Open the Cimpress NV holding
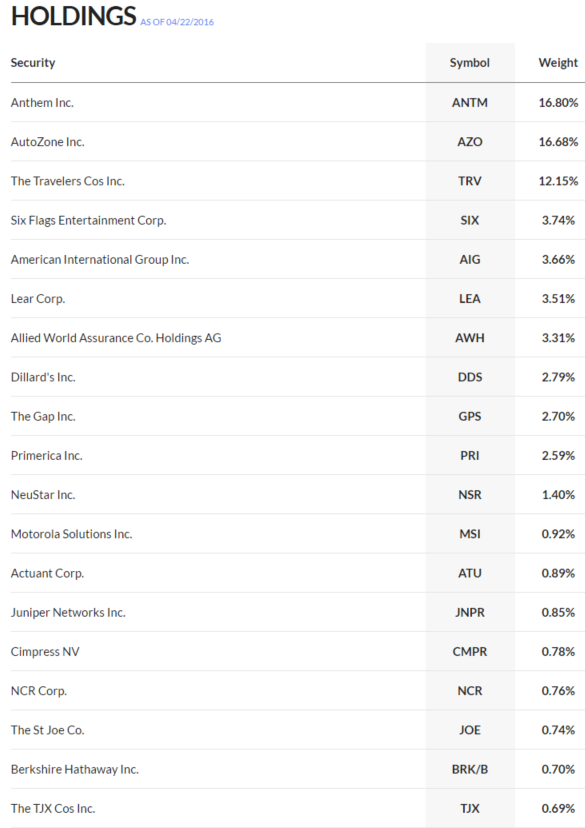 coord(45,652)
